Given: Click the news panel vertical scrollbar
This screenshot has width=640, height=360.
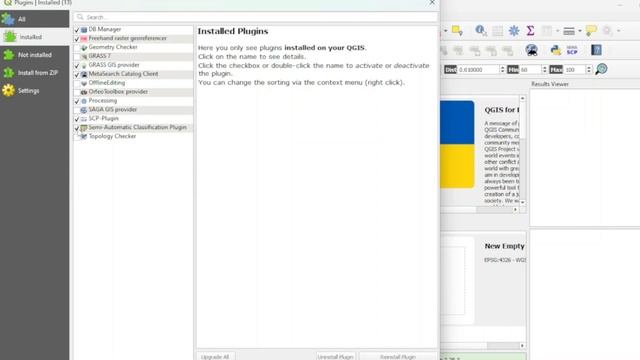Looking at the screenshot, I should pos(522,150).
